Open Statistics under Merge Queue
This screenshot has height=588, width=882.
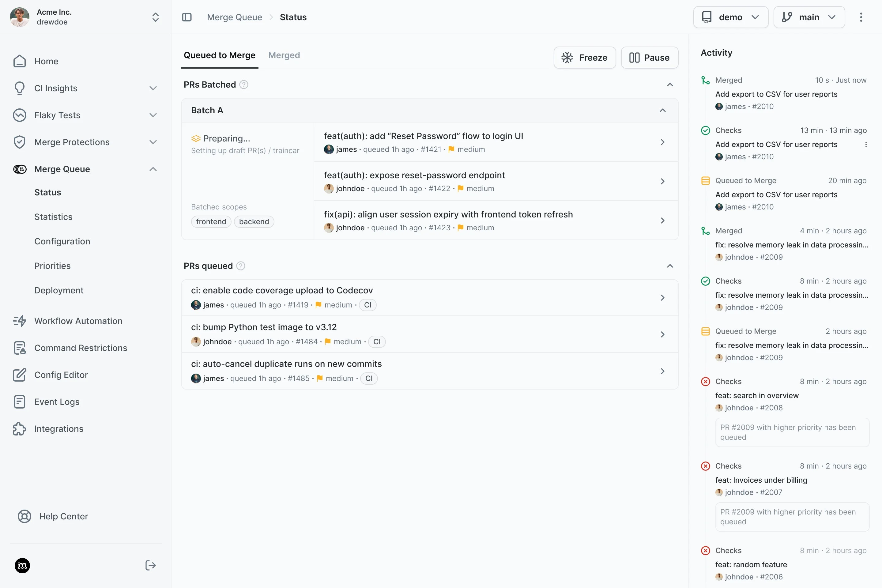point(53,217)
